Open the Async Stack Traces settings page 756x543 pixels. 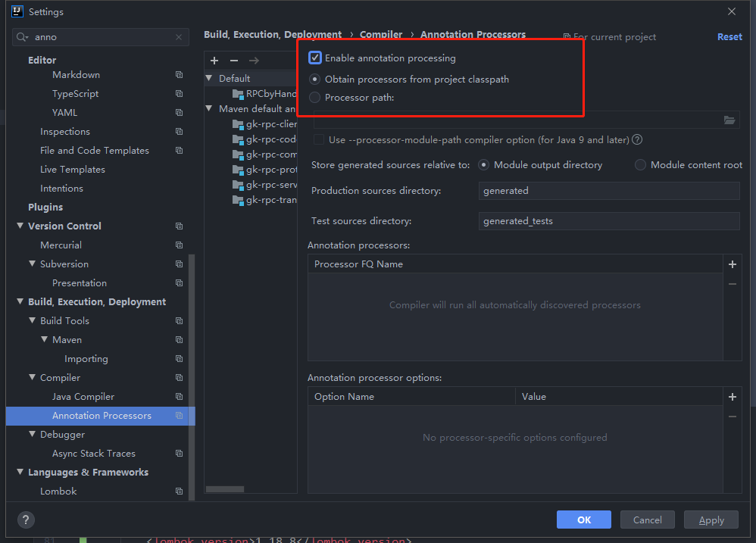[x=93, y=454]
